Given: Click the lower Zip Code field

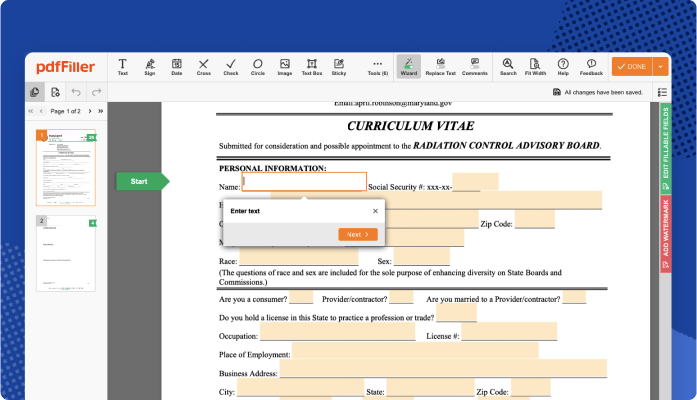Looking at the screenshot, I should click(531, 388).
